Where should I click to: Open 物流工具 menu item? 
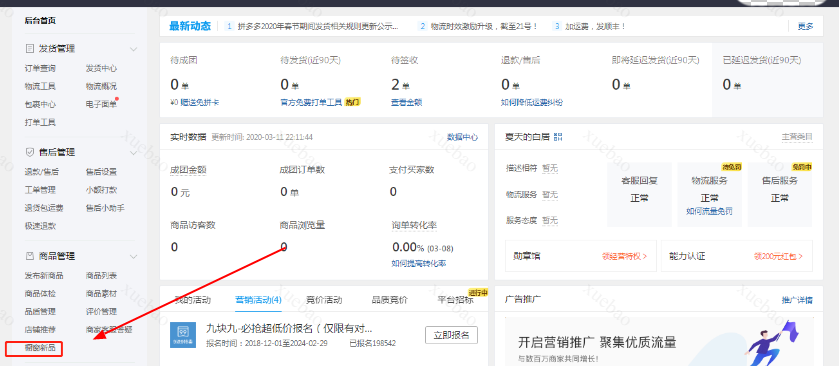click(40, 86)
